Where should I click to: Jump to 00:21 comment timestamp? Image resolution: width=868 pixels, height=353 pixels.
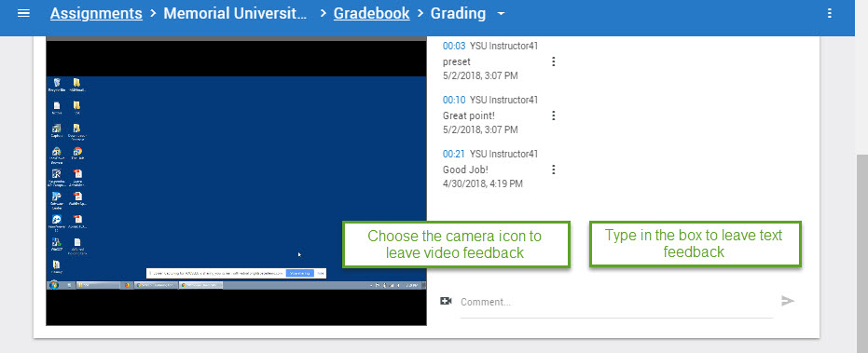[454, 154]
